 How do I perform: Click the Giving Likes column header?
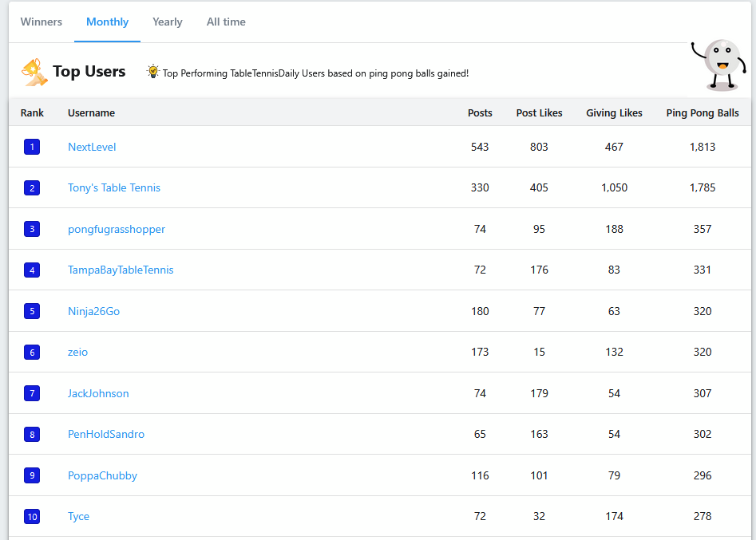click(614, 112)
